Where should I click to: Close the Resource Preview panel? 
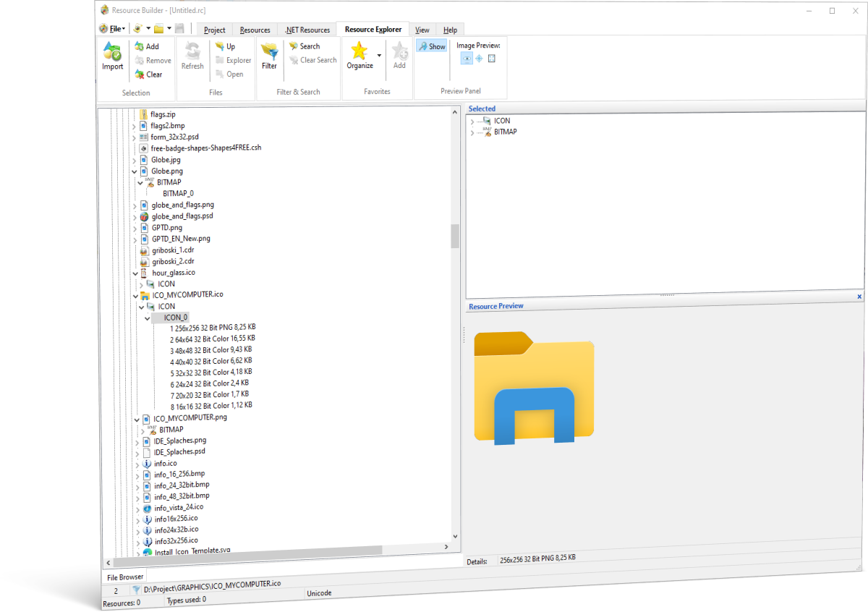[x=859, y=297]
